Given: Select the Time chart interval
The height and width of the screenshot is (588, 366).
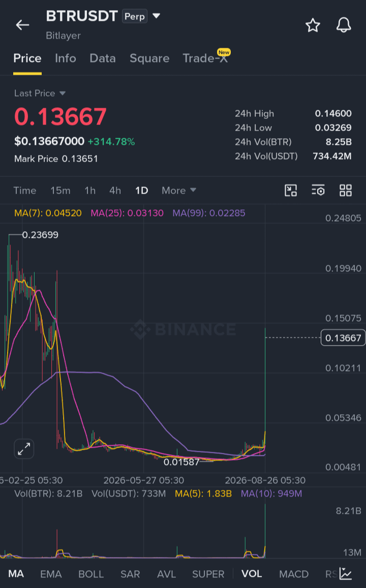Looking at the screenshot, I should [x=25, y=191].
